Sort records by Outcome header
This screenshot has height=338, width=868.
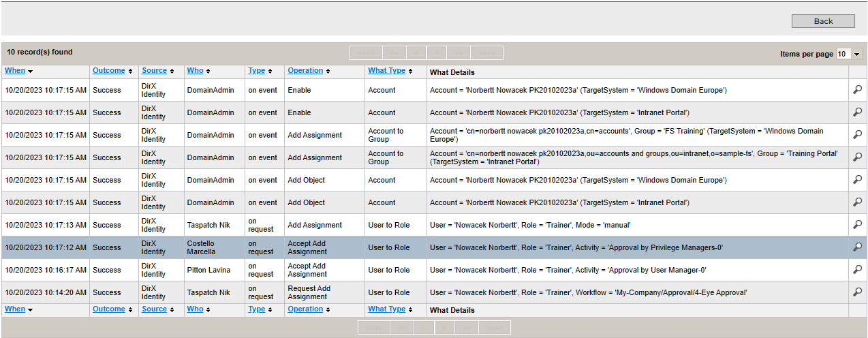[x=109, y=71]
